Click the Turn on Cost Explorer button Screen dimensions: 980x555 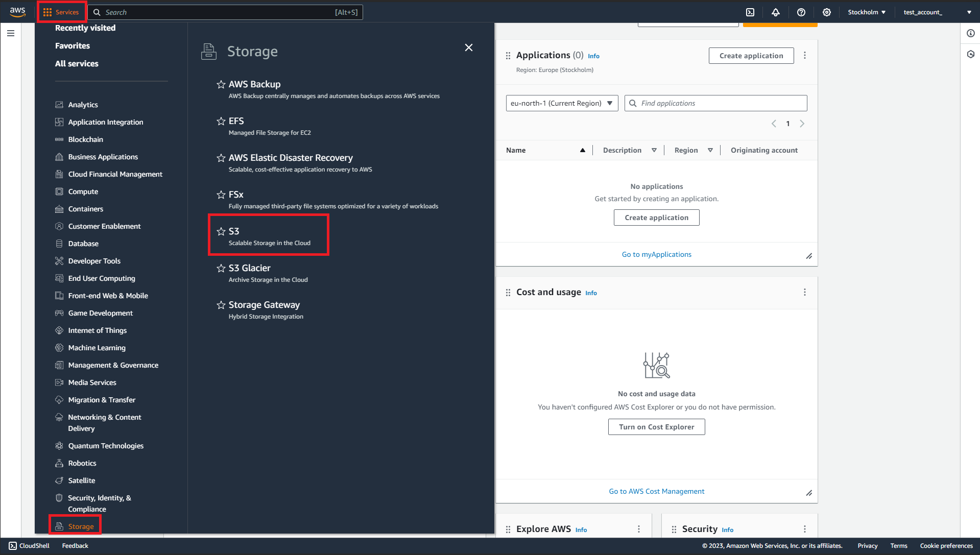point(656,427)
